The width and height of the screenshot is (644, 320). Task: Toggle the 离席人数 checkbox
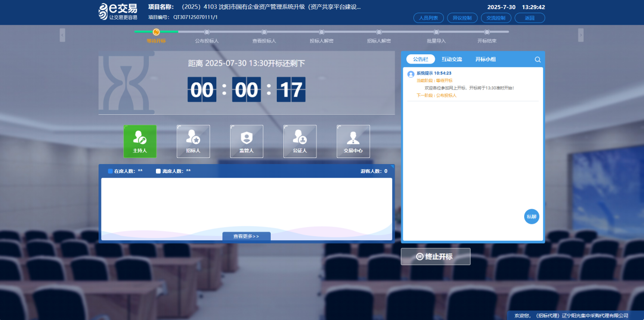(x=158, y=171)
